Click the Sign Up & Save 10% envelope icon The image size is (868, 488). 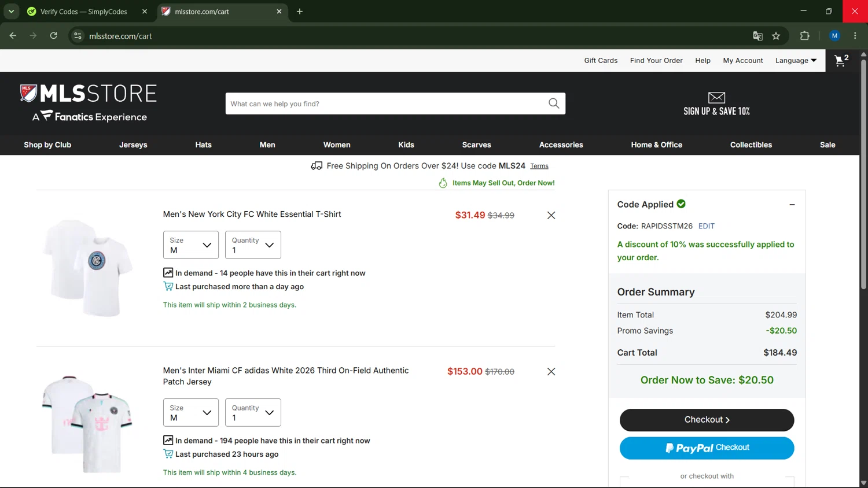click(716, 98)
